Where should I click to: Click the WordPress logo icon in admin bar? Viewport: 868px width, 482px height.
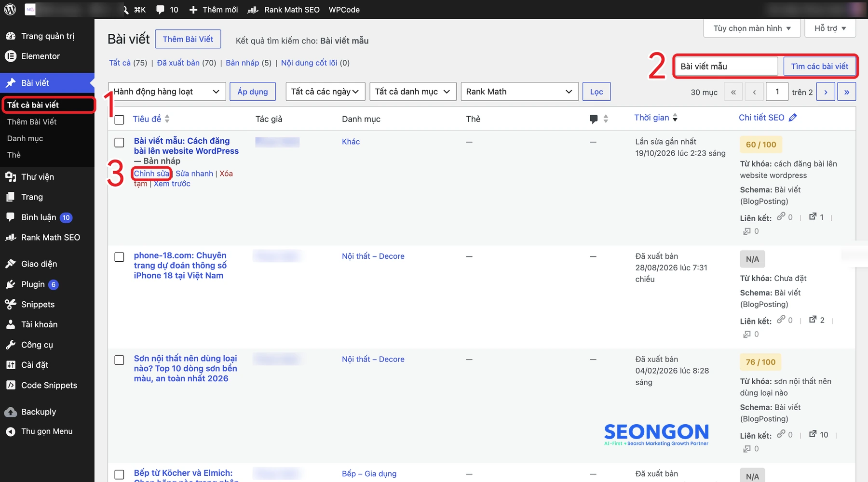click(x=10, y=10)
